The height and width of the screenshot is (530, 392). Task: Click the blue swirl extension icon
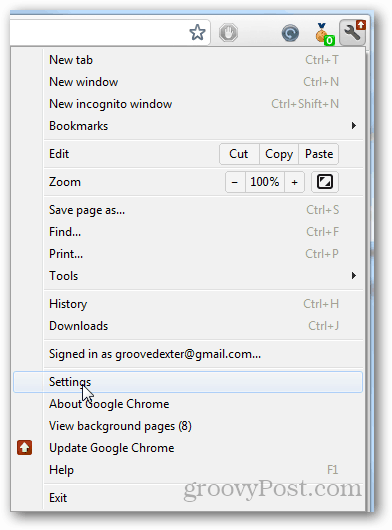[290, 33]
